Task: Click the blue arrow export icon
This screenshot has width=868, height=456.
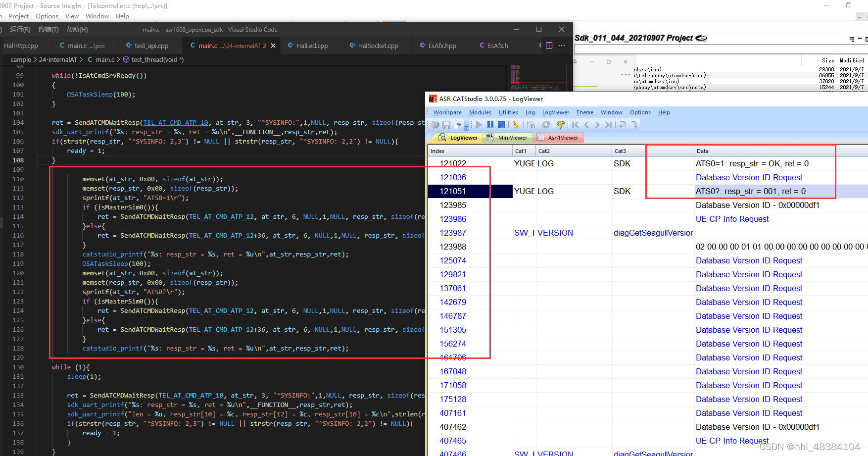Action: click(x=458, y=125)
